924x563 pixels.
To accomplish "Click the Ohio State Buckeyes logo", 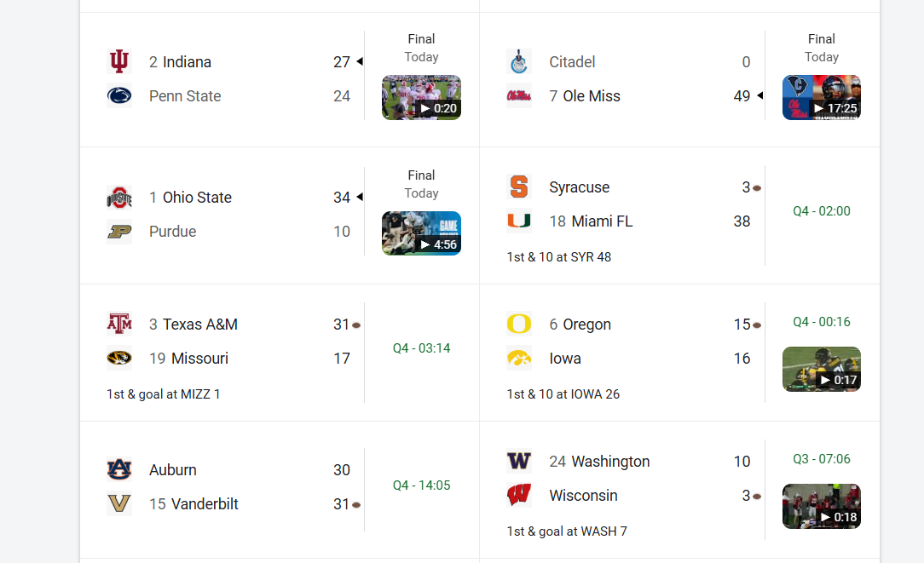I will (119, 198).
